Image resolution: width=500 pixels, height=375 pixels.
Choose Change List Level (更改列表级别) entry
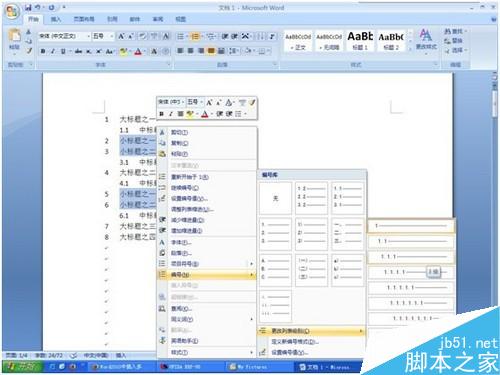click(x=312, y=331)
